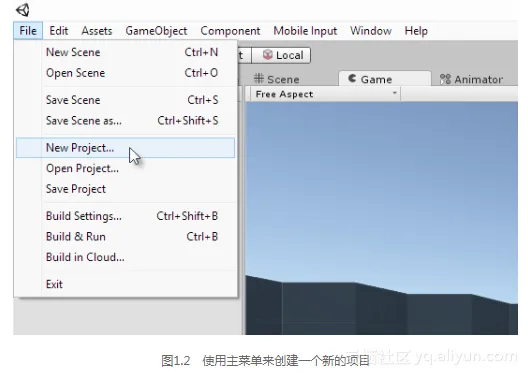Select Build & Run entry
Image resolution: width=528 pixels, height=376 pixels.
[126, 237]
